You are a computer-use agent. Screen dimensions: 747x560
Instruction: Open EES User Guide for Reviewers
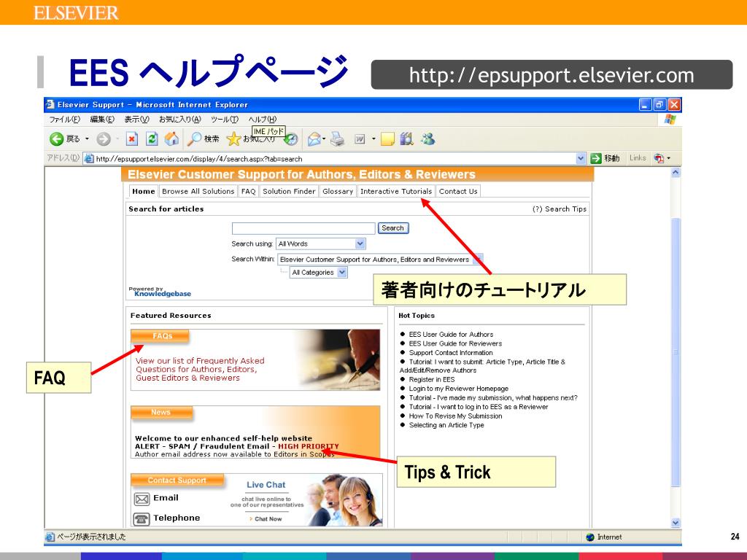[455, 343]
